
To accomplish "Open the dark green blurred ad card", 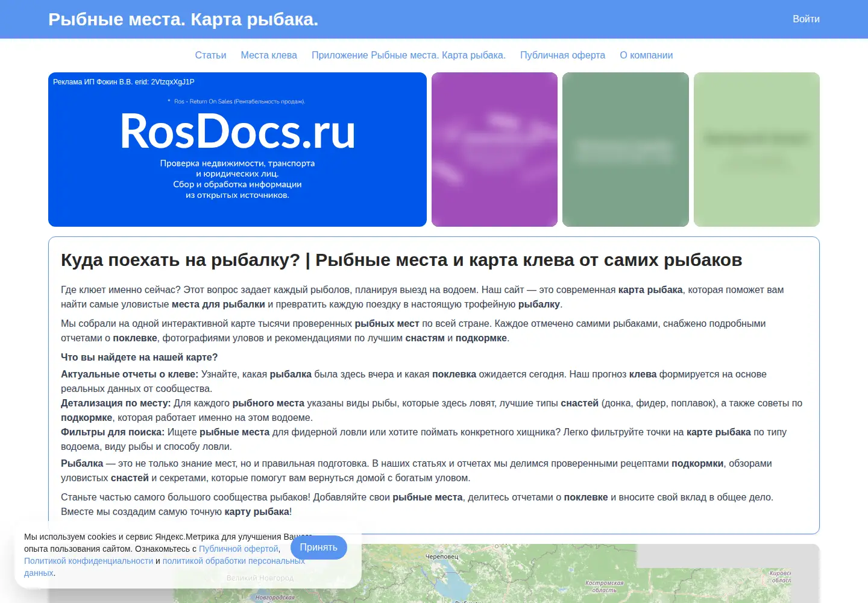I will pos(626,150).
